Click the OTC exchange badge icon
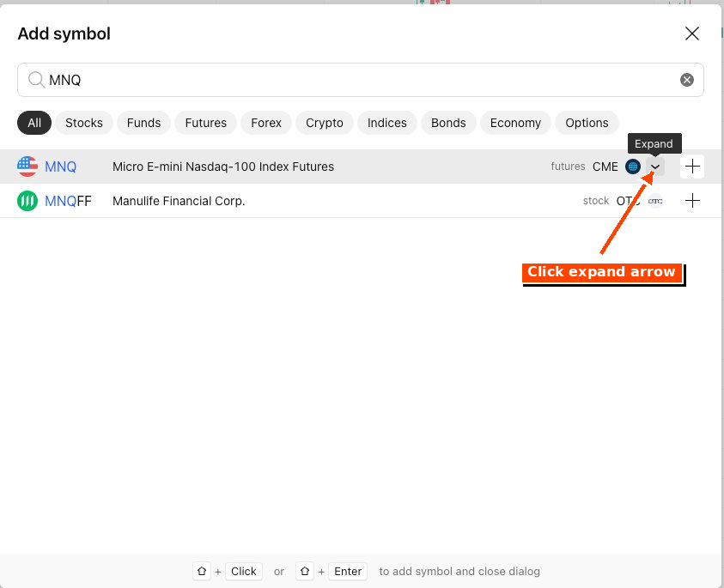 pos(654,201)
